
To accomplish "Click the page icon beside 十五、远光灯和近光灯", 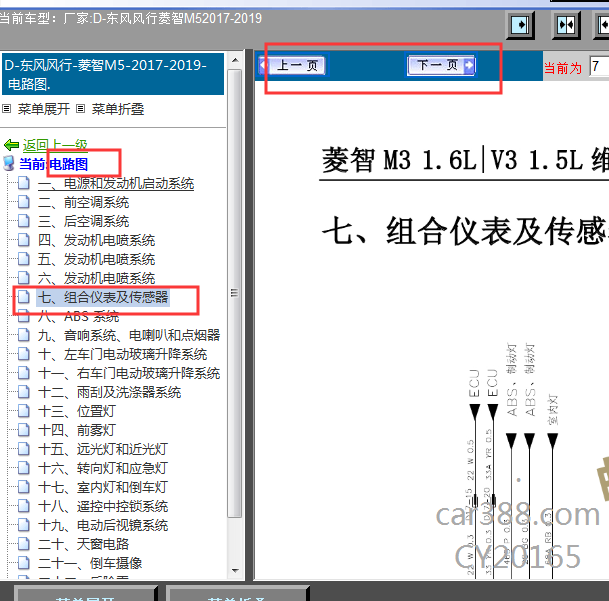I will pos(24,449).
